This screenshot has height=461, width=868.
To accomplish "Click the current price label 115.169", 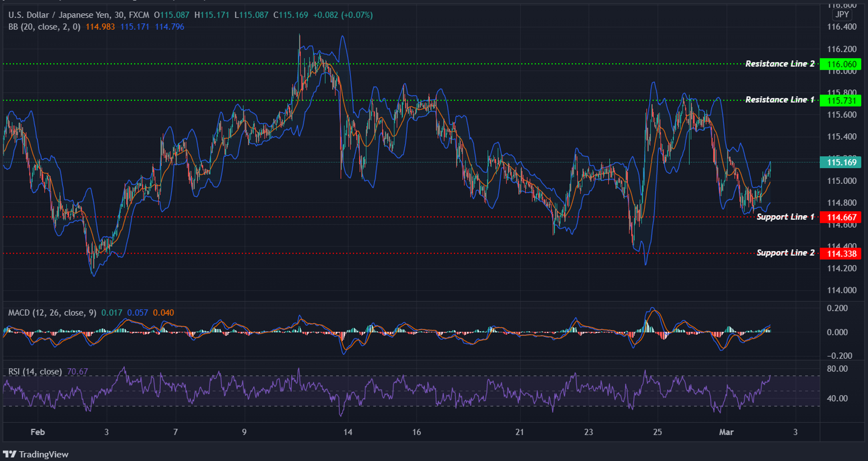I will pyautogui.click(x=840, y=162).
